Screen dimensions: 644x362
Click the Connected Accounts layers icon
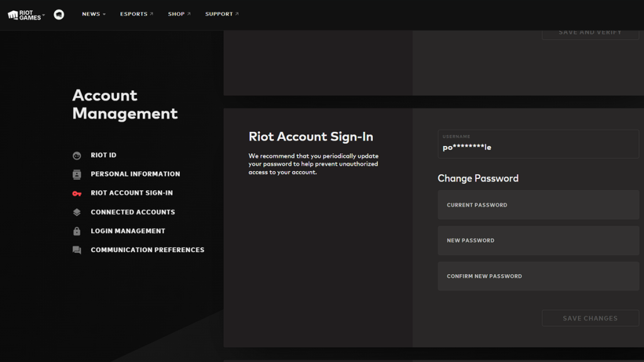click(77, 212)
